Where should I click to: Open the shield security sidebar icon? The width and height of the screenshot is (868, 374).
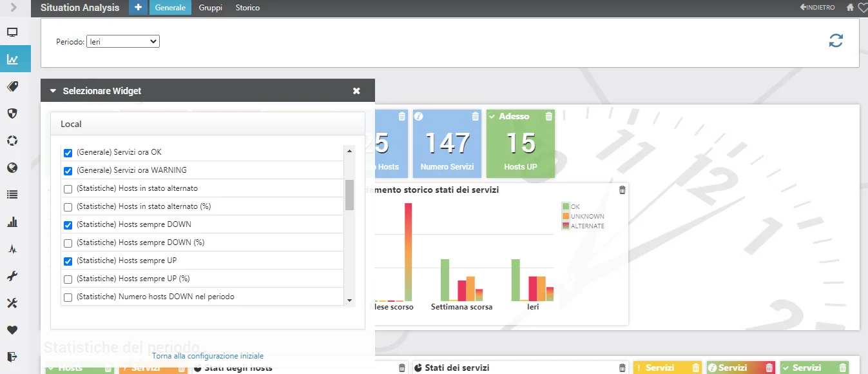coord(12,113)
